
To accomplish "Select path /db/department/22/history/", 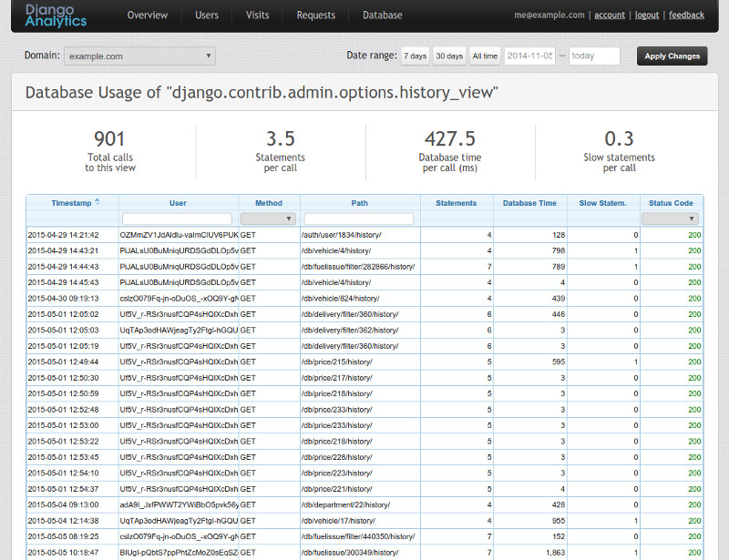I will pyautogui.click(x=345, y=504).
